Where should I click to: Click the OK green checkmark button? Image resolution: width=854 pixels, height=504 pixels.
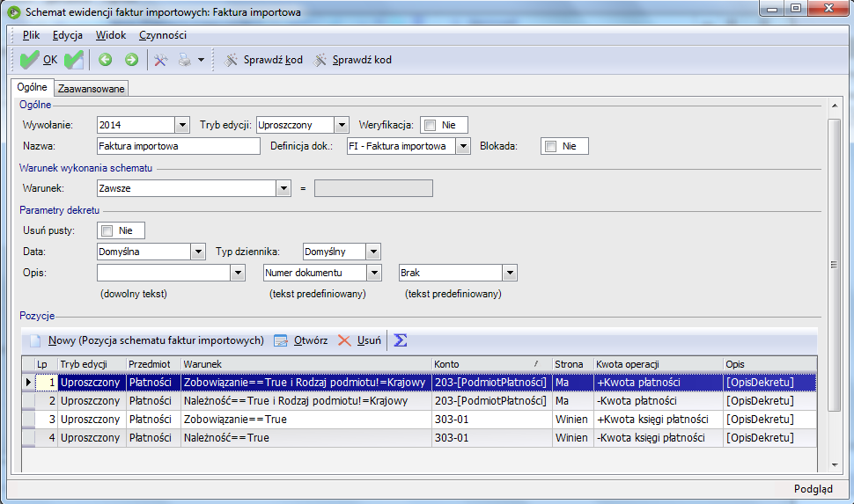[x=38, y=60]
